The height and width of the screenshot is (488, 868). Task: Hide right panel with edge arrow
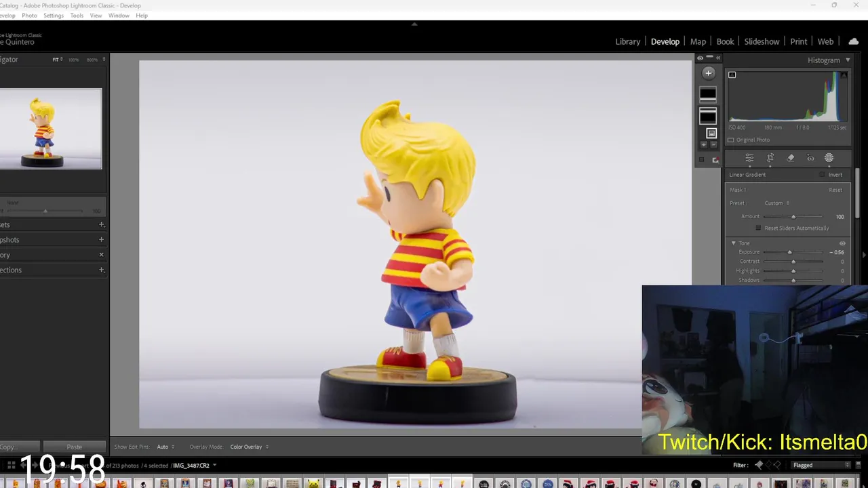point(864,255)
